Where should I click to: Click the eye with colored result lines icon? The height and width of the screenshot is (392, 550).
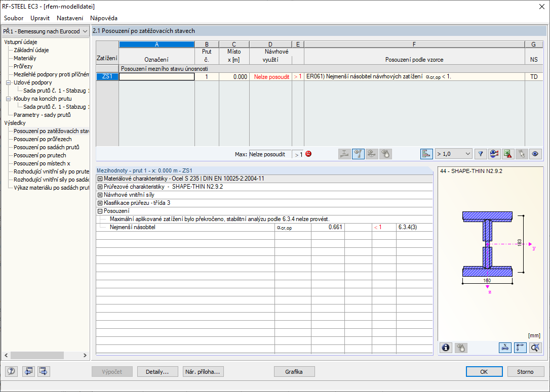494,154
